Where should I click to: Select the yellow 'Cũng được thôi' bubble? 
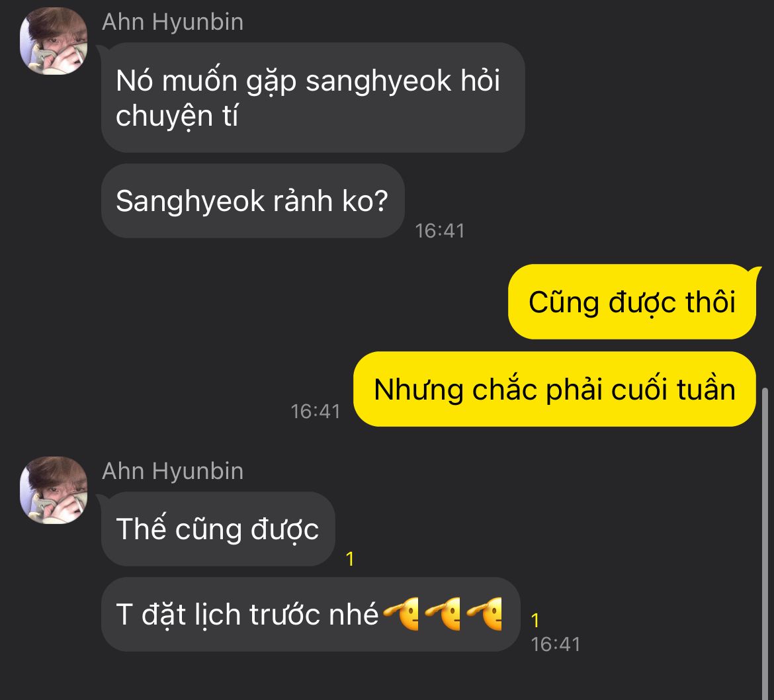coord(632,302)
